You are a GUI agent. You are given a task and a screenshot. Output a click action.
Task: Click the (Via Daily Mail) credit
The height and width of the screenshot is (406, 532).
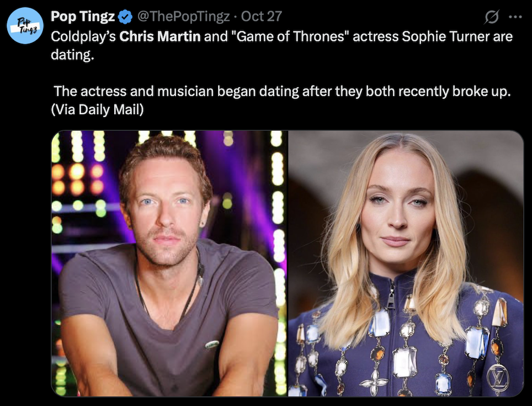[x=97, y=109]
